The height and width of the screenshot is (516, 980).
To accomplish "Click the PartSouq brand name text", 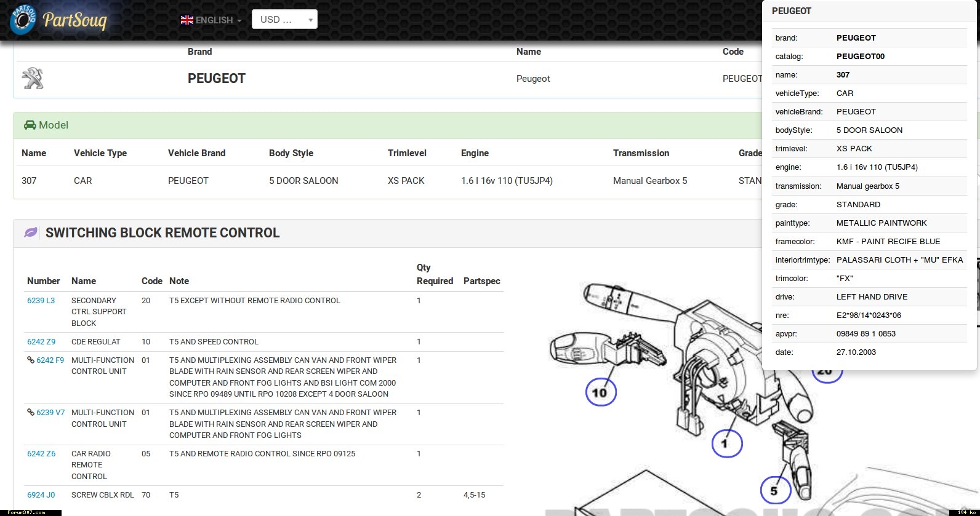I will click(x=74, y=20).
